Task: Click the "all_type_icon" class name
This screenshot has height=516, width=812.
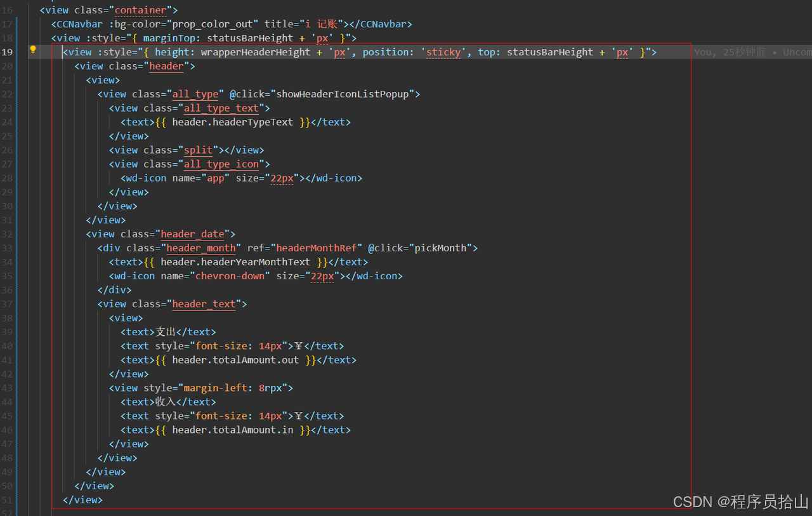Action: [x=221, y=164]
